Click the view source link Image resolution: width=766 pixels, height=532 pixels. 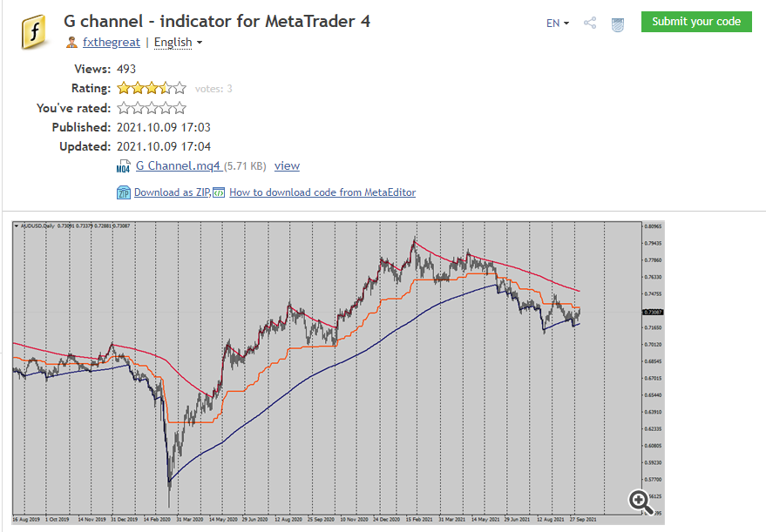tap(287, 166)
